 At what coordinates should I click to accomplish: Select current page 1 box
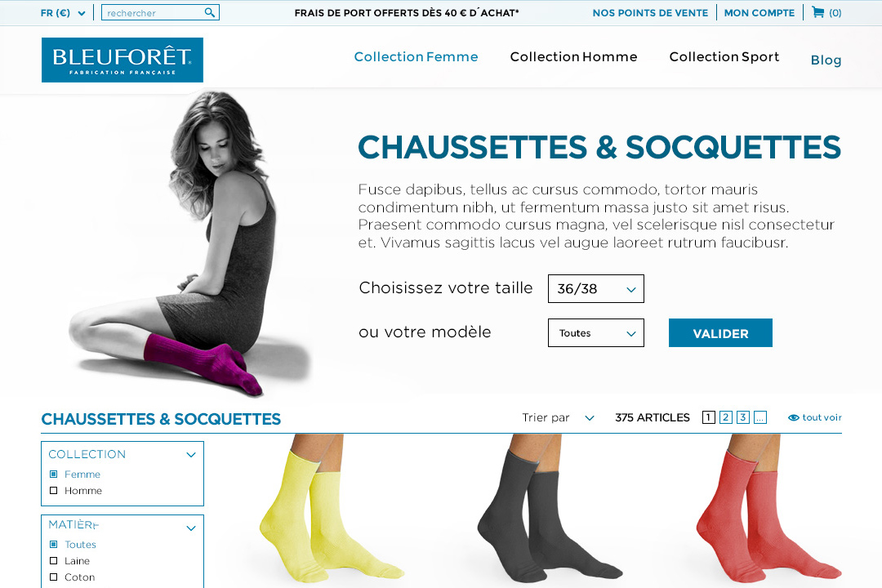click(x=709, y=417)
